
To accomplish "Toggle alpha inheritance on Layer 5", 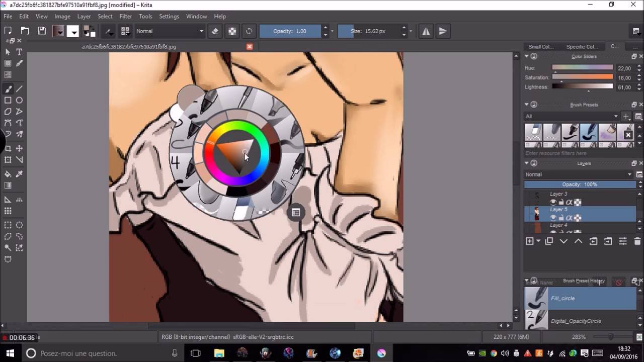I will point(570,218).
